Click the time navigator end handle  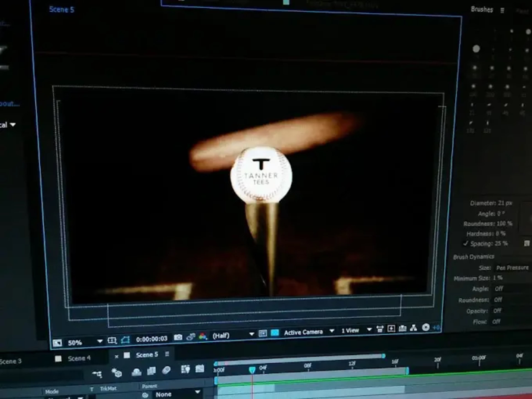(384, 356)
